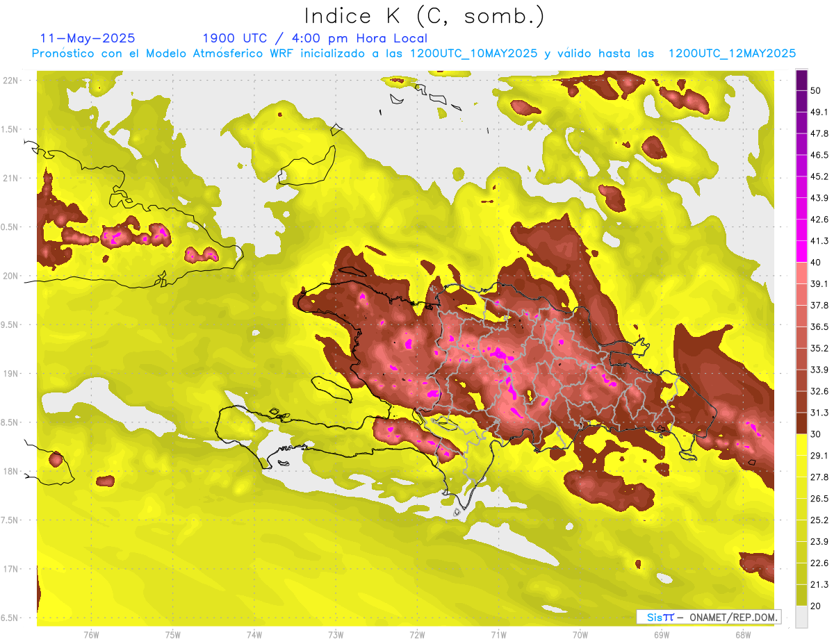Click the '22.6' color scale label

[819, 563]
